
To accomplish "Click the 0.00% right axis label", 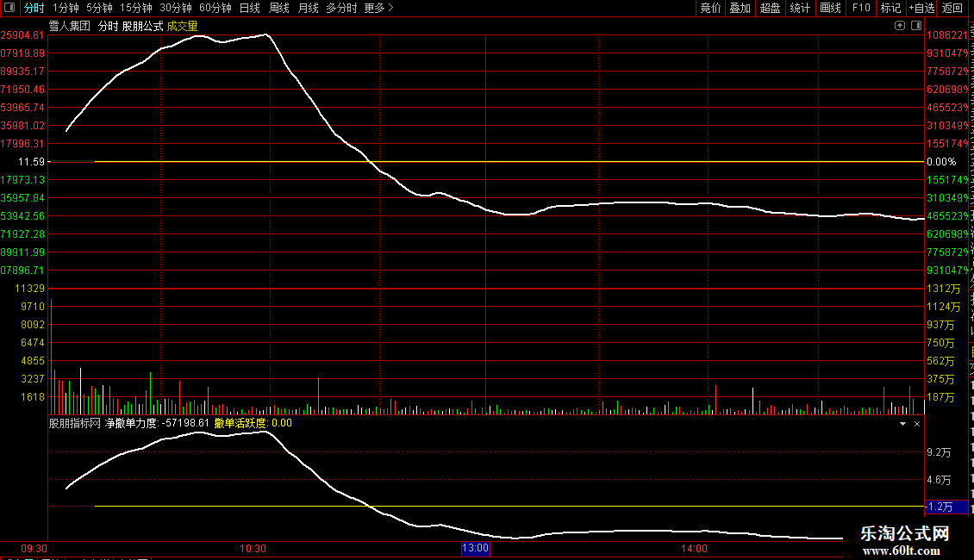I will [x=941, y=162].
